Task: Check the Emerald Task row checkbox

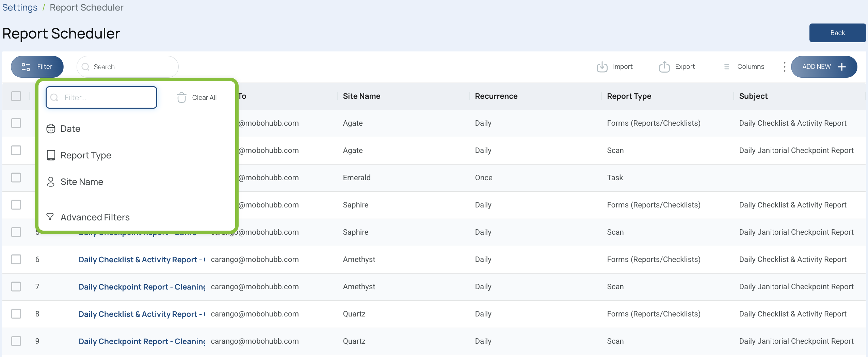Action: pos(16,177)
